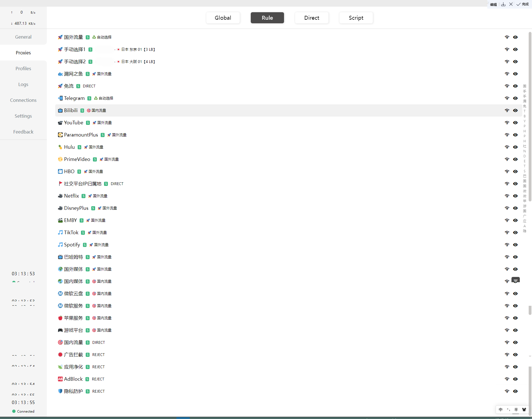Run speed test for Telegram group
This screenshot has width=532, height=419.
[x=507, y=98]
